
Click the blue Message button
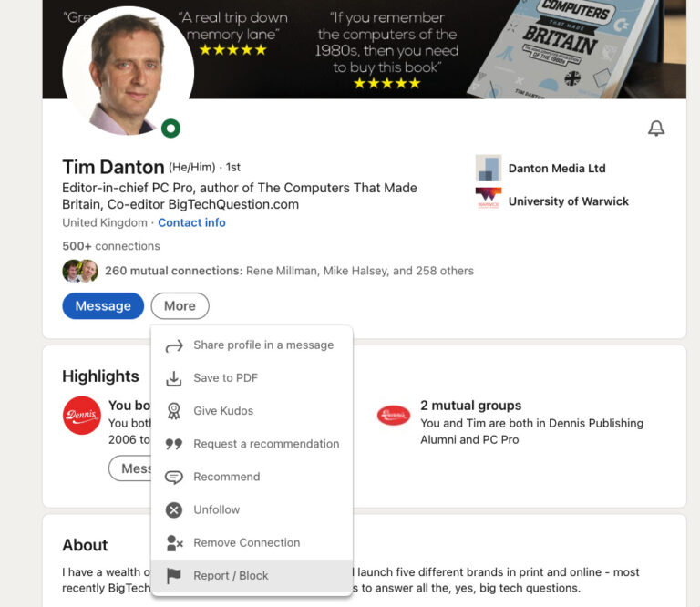click(103, 305)
